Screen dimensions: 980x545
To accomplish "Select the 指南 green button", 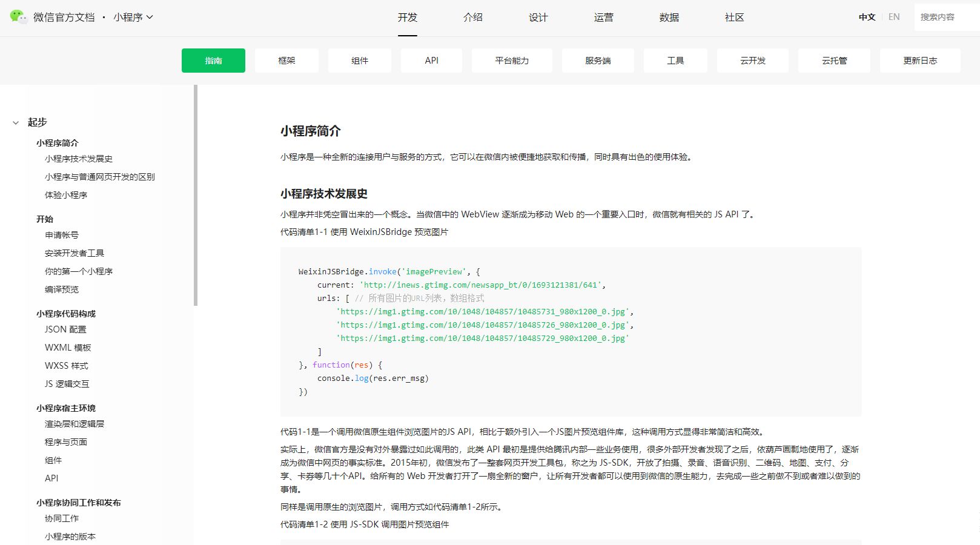I will (x=213, y=61).
